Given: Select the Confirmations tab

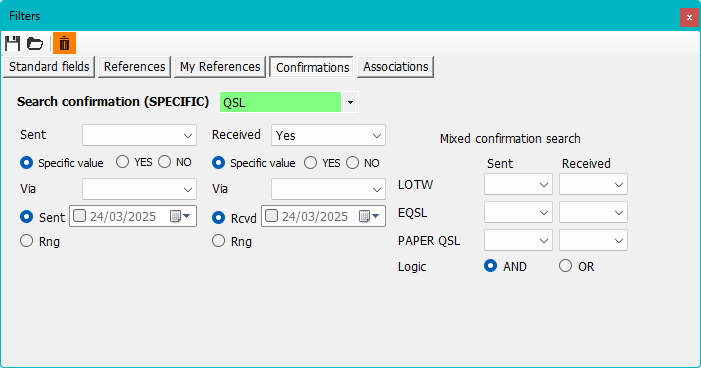Looking at the screenshot, I should coord(312,67).
